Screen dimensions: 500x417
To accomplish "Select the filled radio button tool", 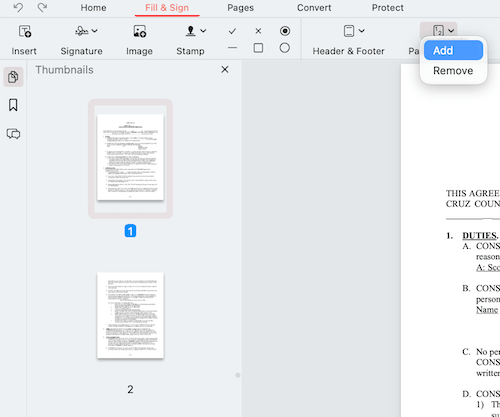I will click(x=285, y=31).
